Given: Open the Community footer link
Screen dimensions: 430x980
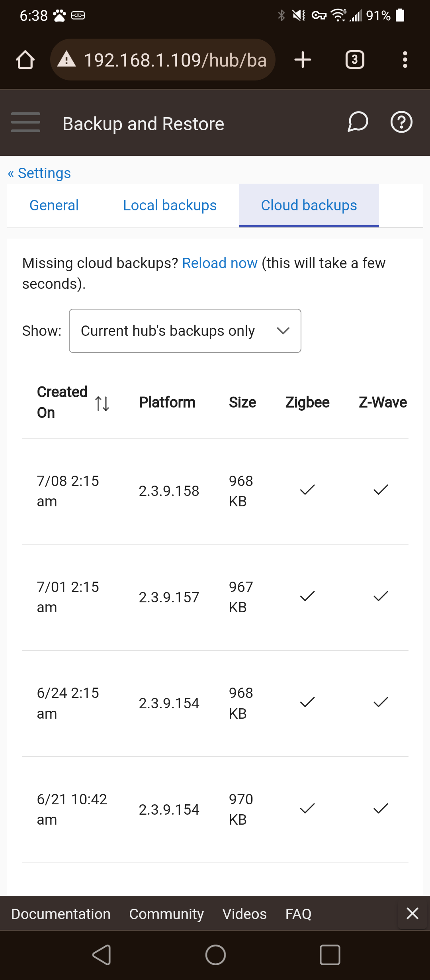Looking at the screenshot, I should coord(166,914).
